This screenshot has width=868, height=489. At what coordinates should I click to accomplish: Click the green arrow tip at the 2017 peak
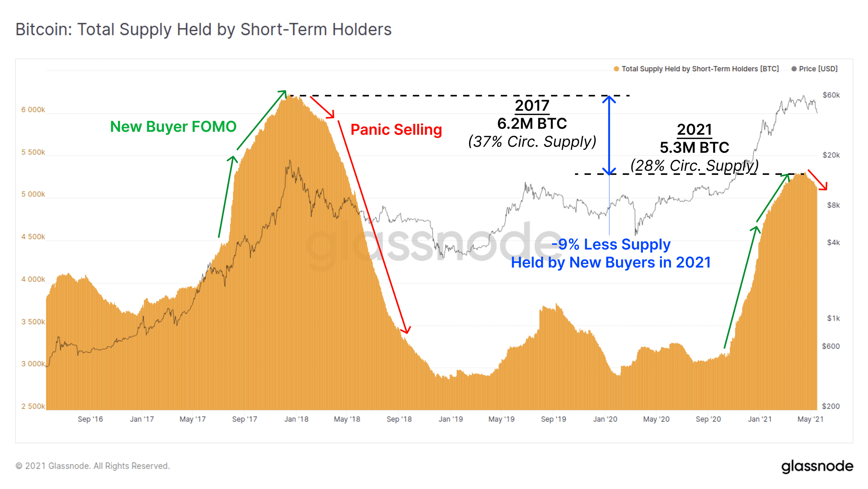point(282,94)
